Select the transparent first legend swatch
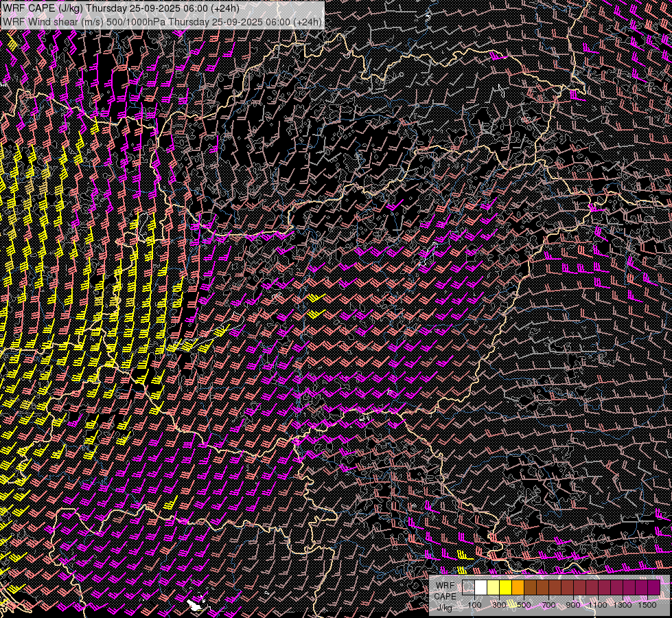The width and height of the screenshot is (672, 618). pos(468,587)
